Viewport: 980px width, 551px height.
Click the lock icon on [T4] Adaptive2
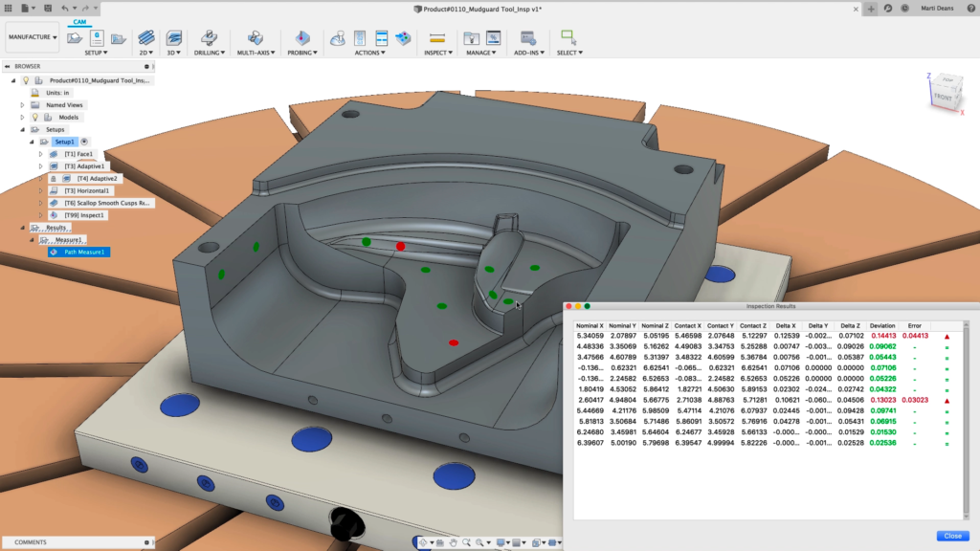pos(54,178)
